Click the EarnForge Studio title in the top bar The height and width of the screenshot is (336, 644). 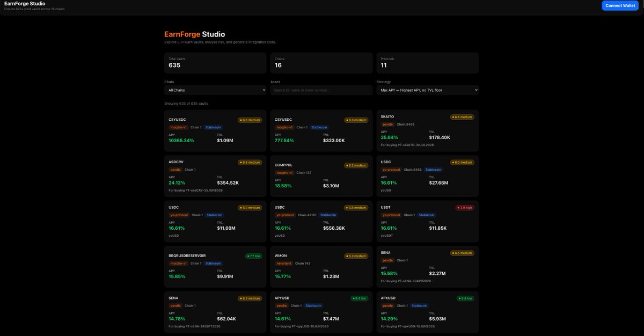(x=25, y=4)
